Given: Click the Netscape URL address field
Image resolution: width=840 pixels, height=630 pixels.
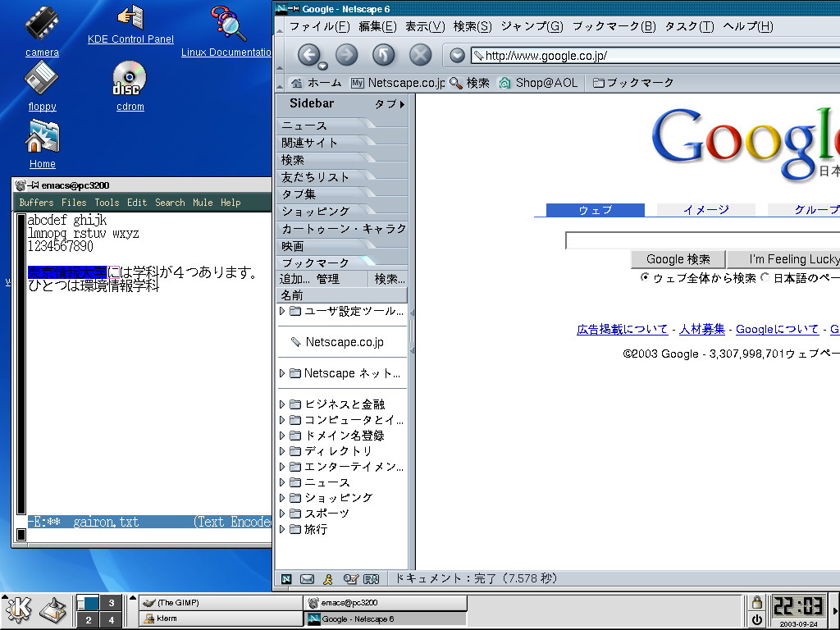Looking at the screenshot, I should pos(655,55).
